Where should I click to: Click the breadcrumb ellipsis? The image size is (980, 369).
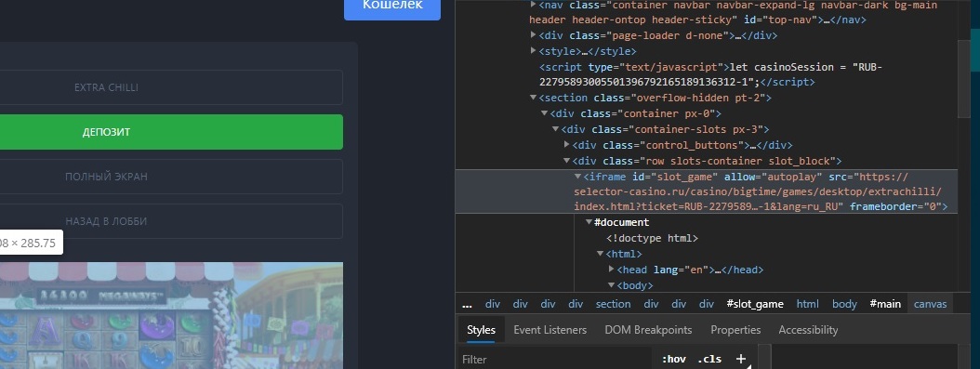coord(467,304)
